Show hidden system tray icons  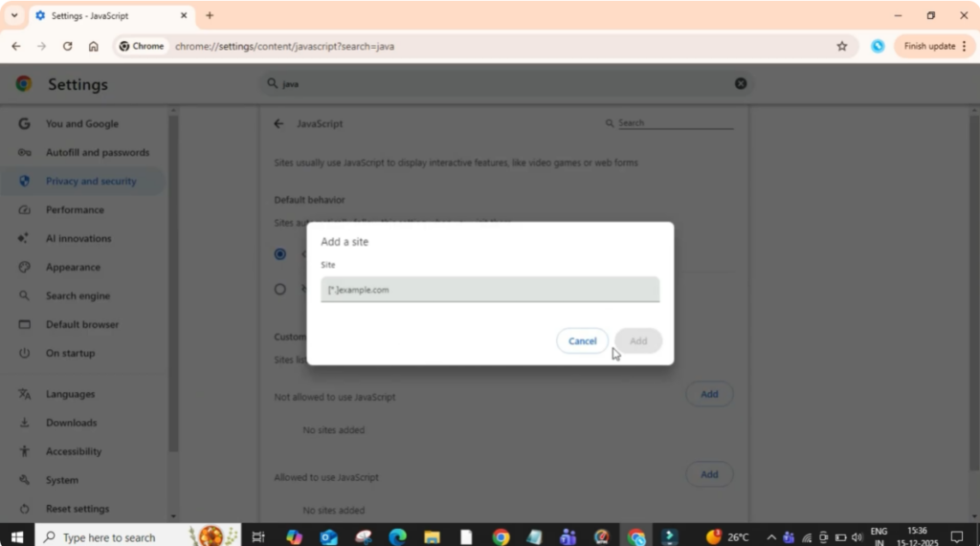[771, 537]
